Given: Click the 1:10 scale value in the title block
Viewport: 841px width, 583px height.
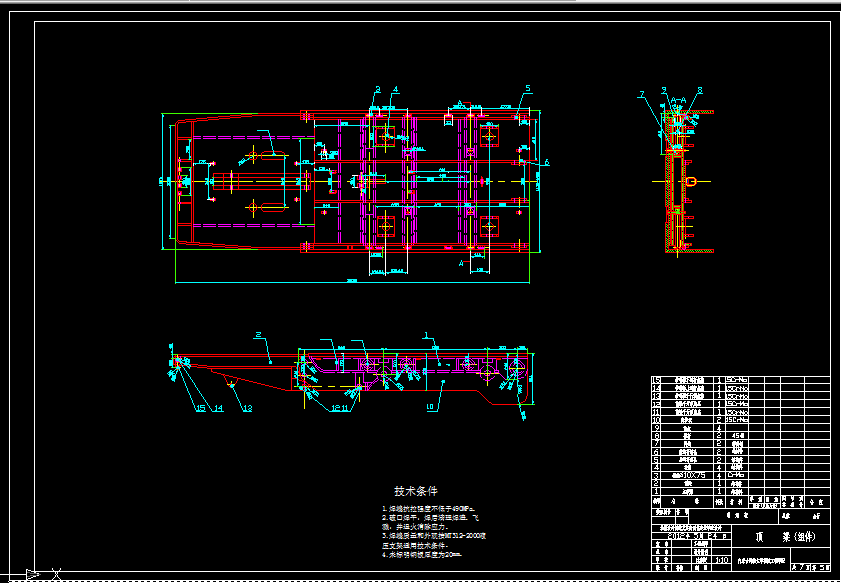Looking at the screenshot, I should pyautogui.click(x=722, y=560).
